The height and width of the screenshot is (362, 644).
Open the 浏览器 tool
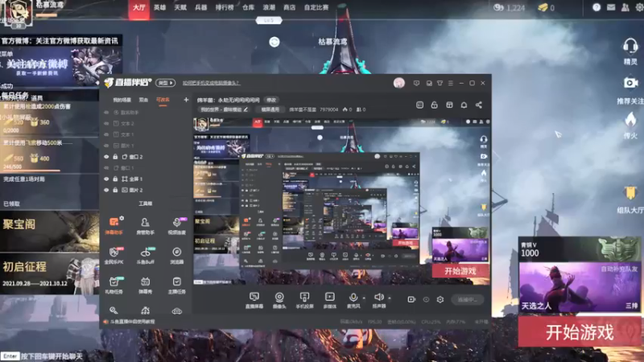pyautogui.click(x=176, y=255)
